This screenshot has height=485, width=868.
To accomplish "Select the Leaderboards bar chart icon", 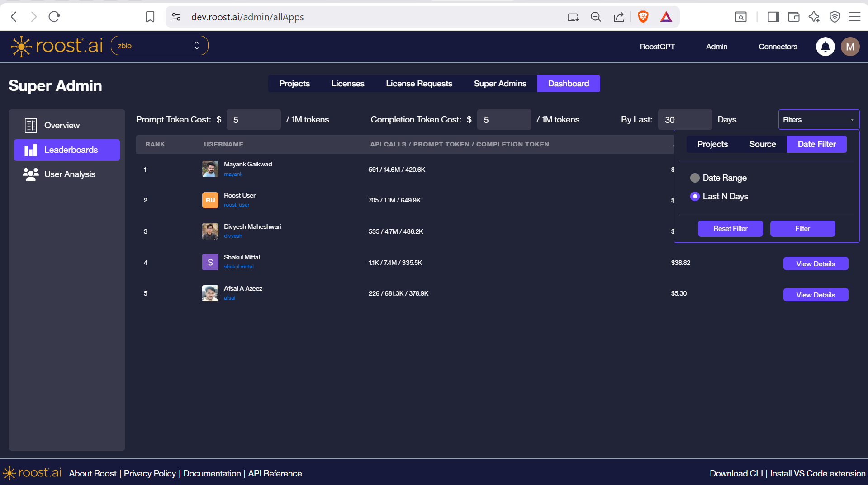I will (31, 150).
